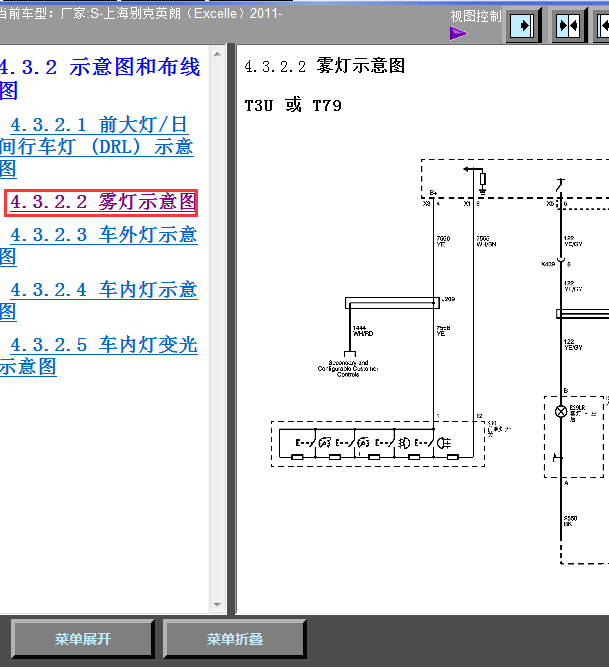Click the Secondary and Configurable Customer Controls label
Image resolution: width=609 pixels, height=669 pixels.
[348, 369]
